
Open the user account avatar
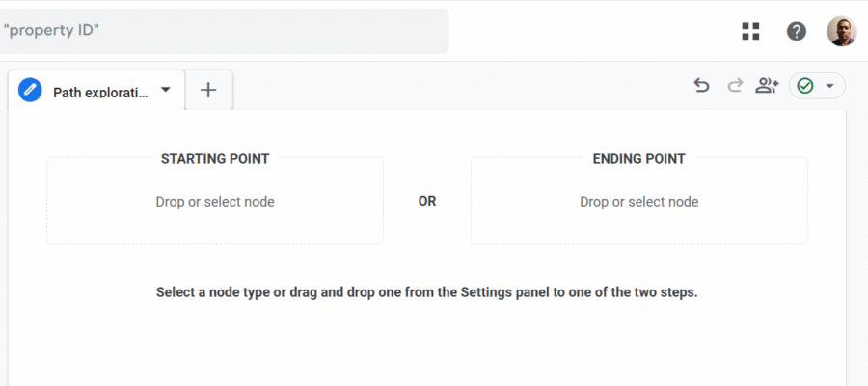[x=841, y=31]
